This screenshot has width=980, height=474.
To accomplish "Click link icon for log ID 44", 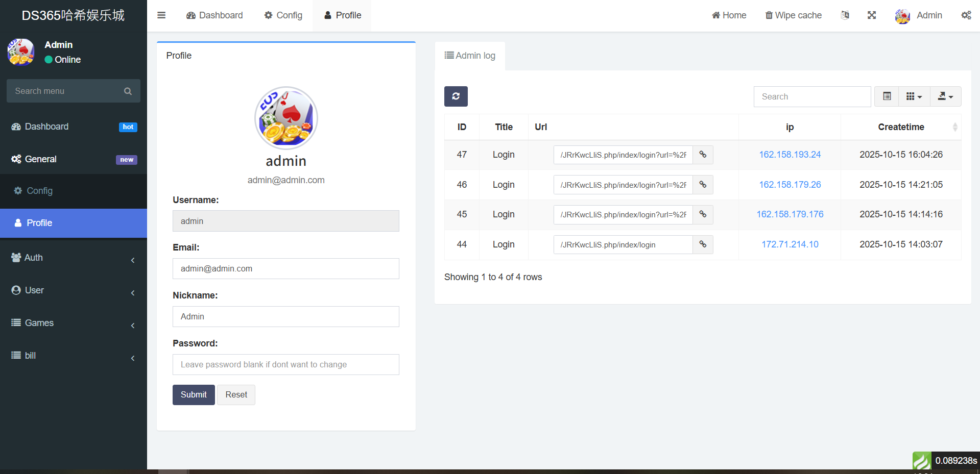I will pyautogui.click(x=703, y=244).
